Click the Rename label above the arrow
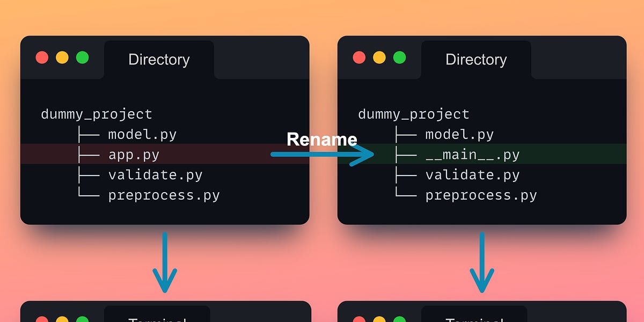 pyautogui.click(x=322, y=140)
